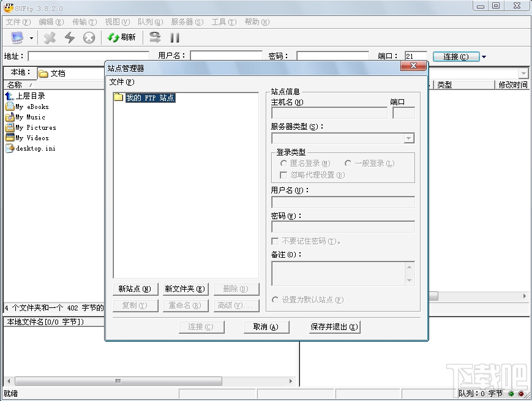Click the dialog's bottom 连接(C) button
Viewport: 532px width, 401px height.
click(x=201, y=327)
